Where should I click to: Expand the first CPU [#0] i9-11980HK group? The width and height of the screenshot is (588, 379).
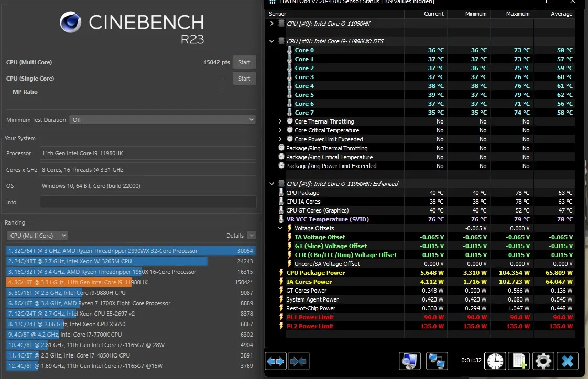[272, 23]
